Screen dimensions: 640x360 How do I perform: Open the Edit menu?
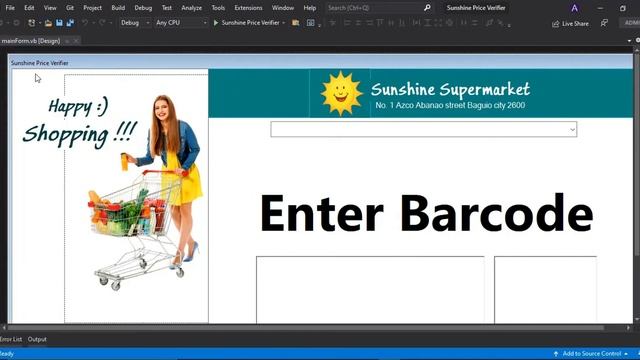click(29, 8)
